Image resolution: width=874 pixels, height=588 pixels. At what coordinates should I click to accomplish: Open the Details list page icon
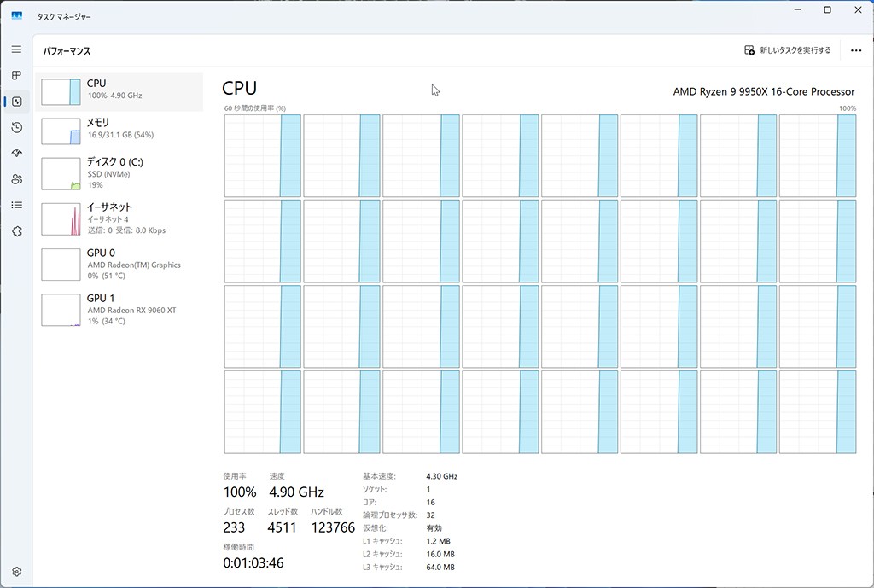[x=16, y=206]
